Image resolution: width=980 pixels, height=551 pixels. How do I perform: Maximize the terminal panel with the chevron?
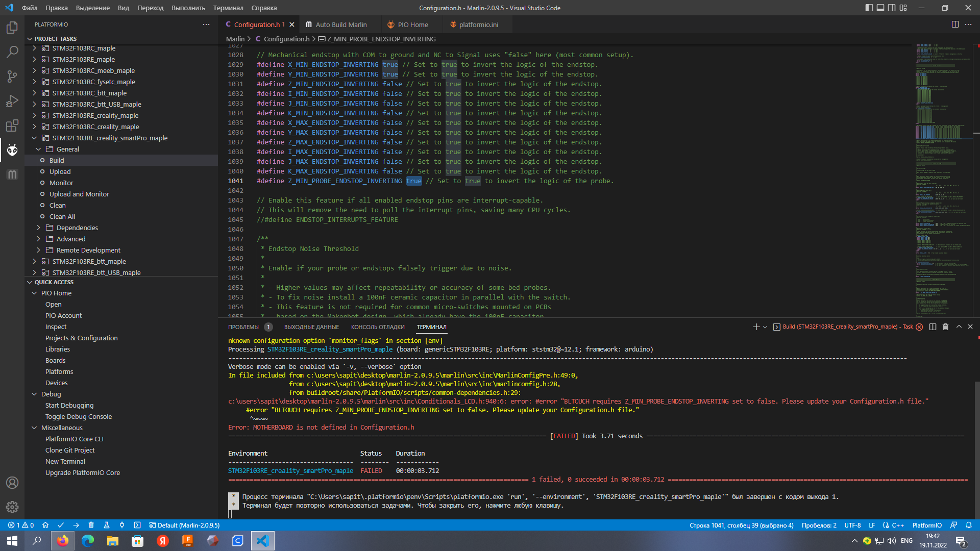coord(959,327)
